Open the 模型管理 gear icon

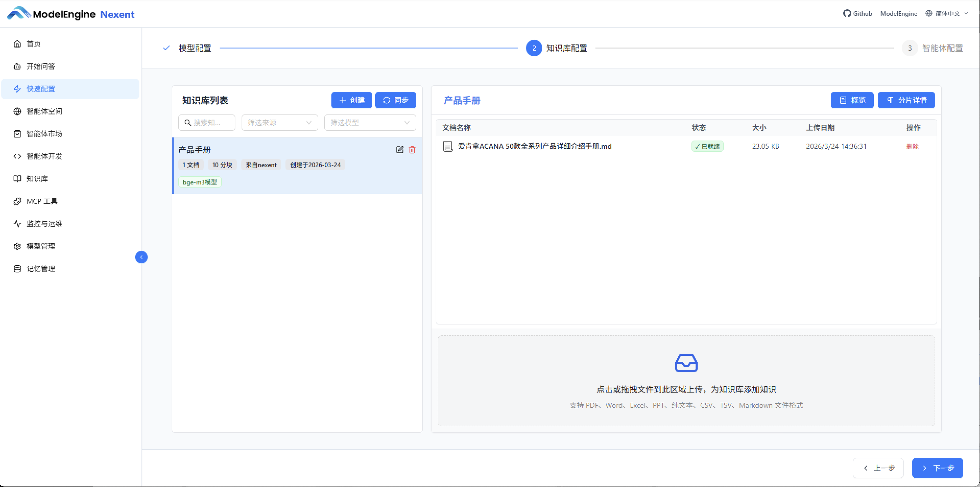18,246
